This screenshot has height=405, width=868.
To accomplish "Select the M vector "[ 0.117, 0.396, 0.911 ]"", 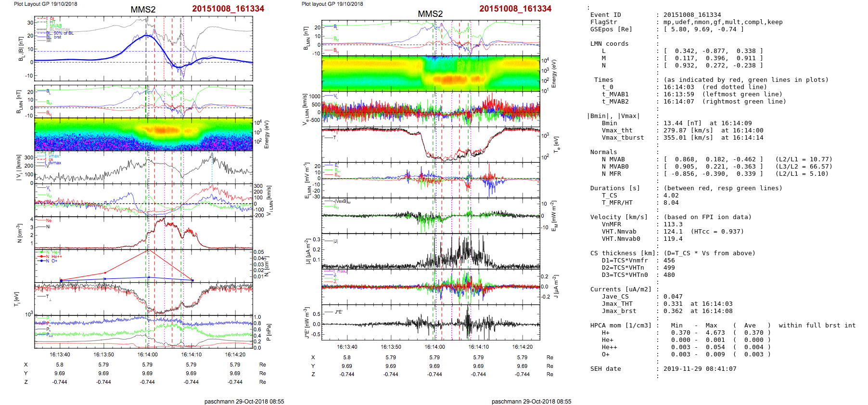I will click(714, 58).
